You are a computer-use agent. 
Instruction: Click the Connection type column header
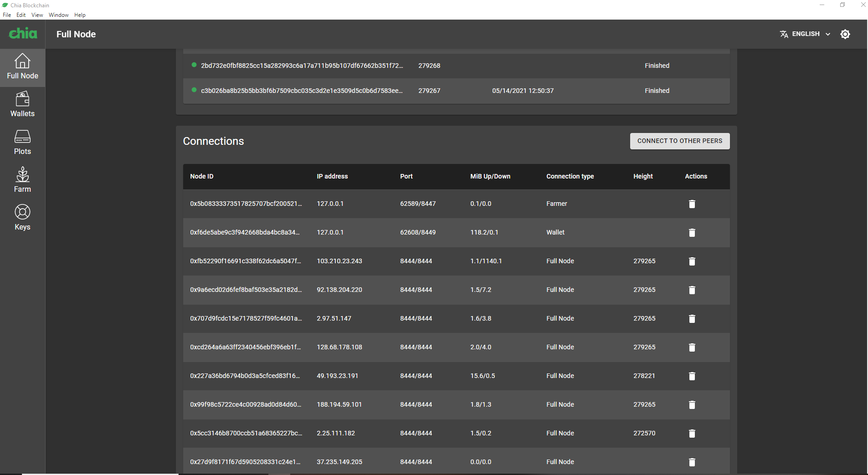(570, 176)
